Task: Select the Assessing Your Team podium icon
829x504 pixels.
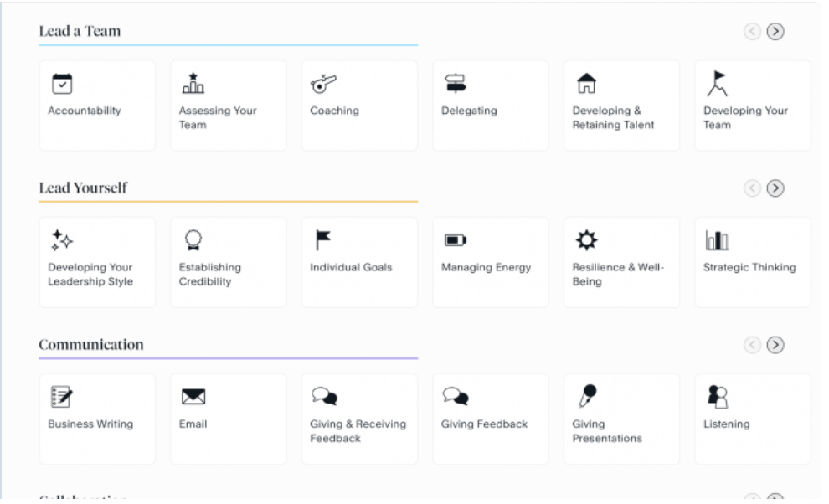Action: (x=193, y=83)
